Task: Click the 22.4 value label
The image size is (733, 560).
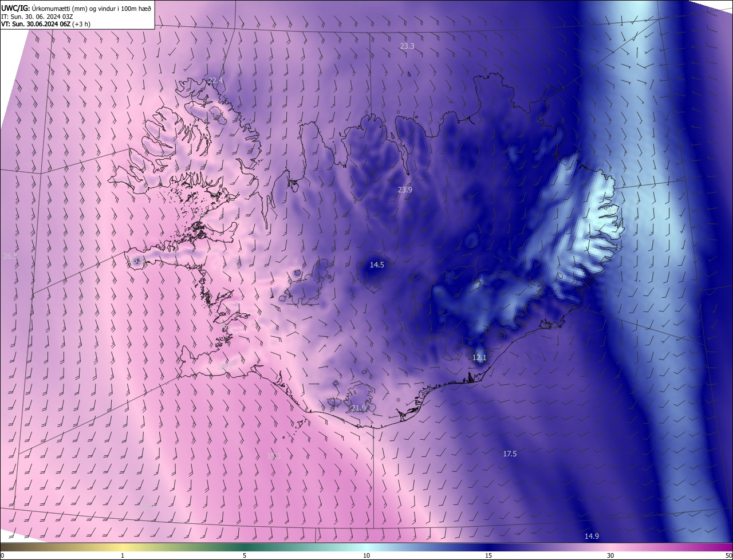Action: click(215, 80)
